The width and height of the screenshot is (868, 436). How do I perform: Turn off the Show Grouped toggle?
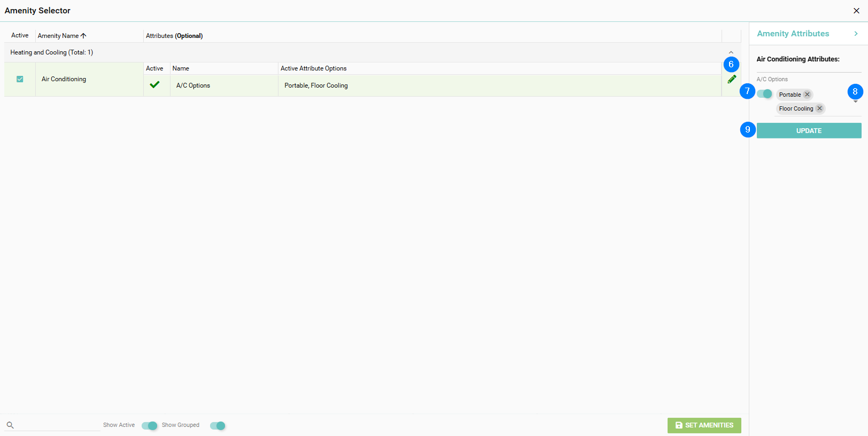coord(218,426)
